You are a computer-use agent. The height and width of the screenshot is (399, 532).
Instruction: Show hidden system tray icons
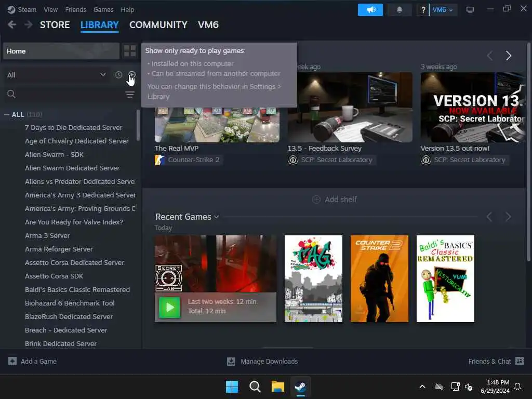422,387
